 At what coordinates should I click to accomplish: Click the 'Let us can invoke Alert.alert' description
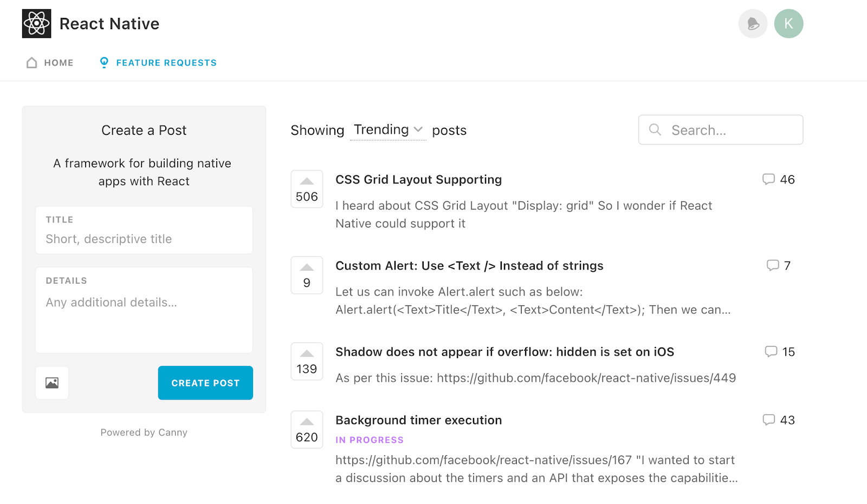pos(533,300)
